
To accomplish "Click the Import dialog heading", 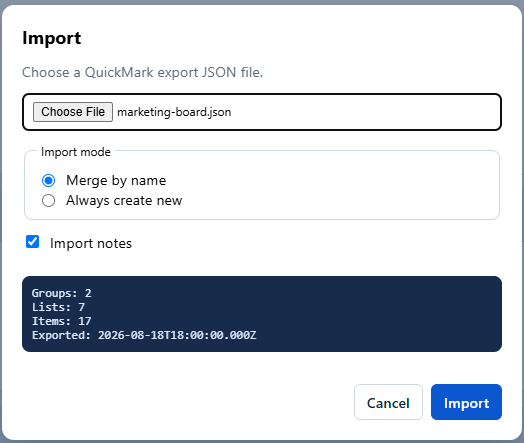I will pyautogui.click(x=51, y=38).
